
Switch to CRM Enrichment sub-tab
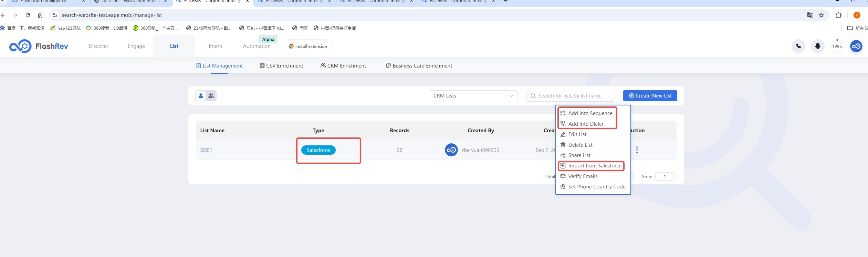343,66
